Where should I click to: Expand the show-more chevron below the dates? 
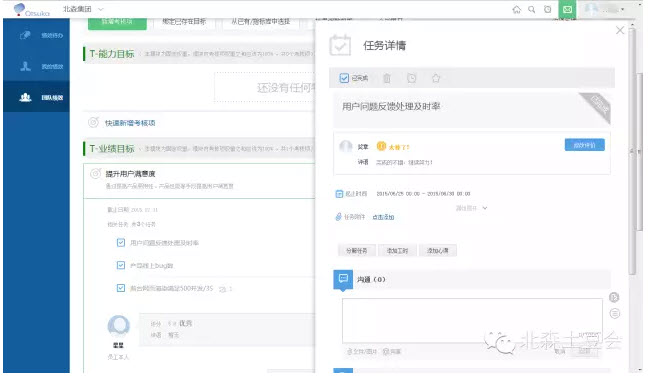(x=485, y=208)
